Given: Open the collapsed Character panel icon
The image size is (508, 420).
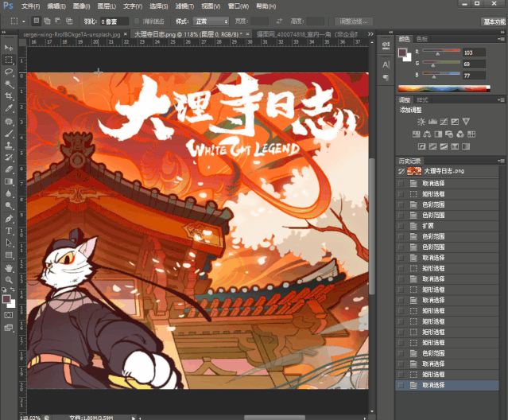Looking at the screenshot, I should pos(386,64).
